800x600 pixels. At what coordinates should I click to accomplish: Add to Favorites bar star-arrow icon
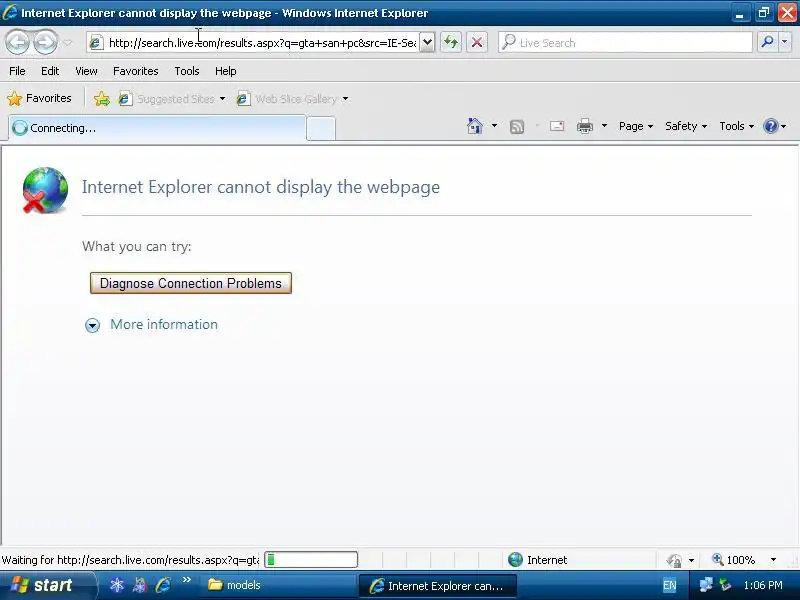tap(102, 98)
